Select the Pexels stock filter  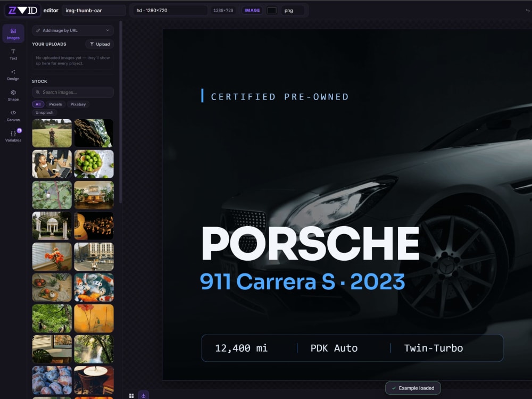[55, 104]
